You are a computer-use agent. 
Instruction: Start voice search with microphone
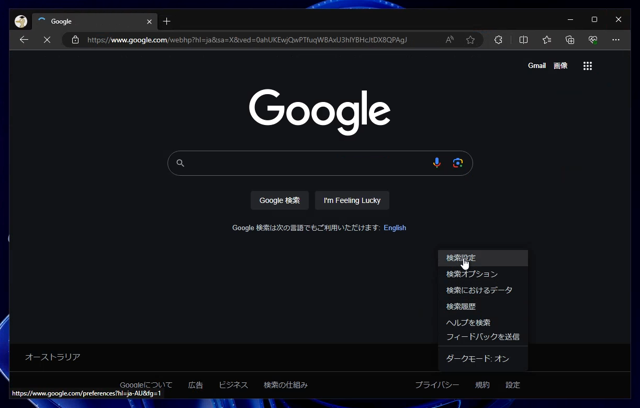coord(437,163)
